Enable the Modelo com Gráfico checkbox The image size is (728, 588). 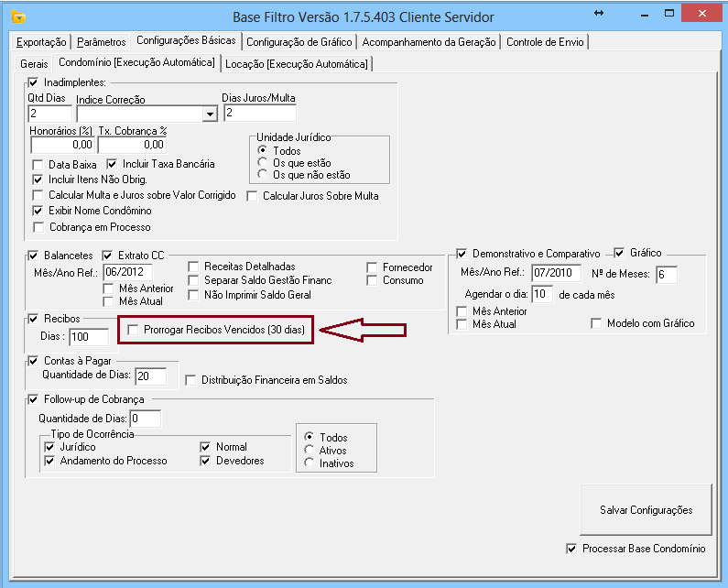tap(596, 323)
